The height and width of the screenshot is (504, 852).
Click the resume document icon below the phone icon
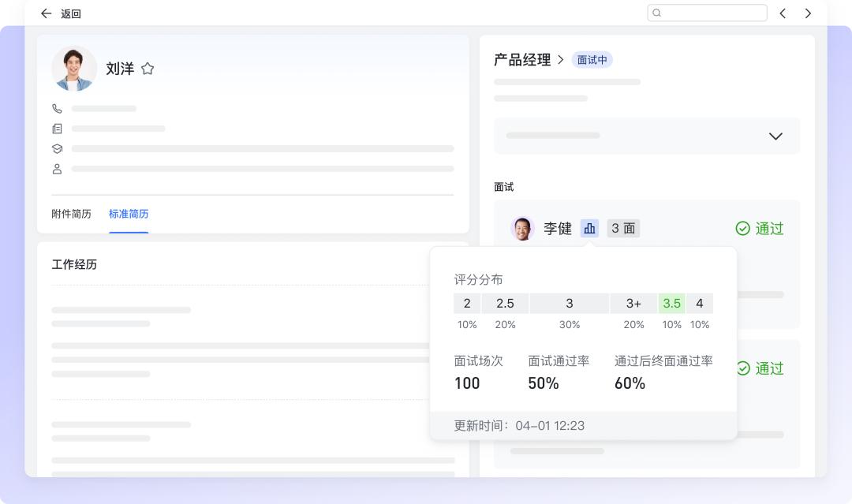pos(55,129)
